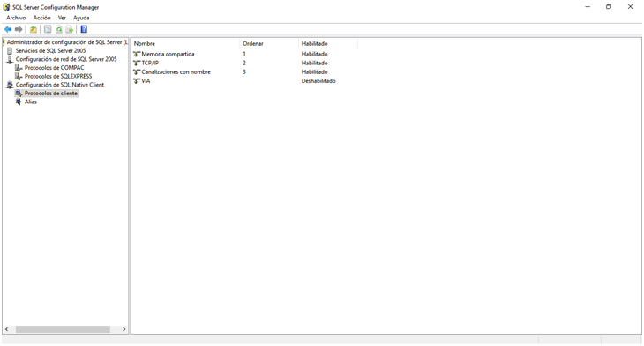Select Protocolos de COMPAC node
Image resolution: width=644 pixels, height=346 pixels.
tap(54, 67)
